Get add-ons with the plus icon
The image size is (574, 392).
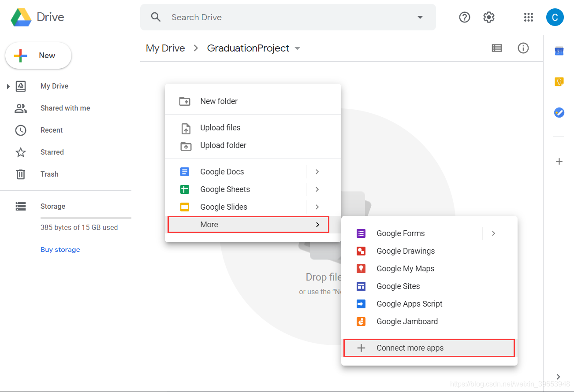(559, 161)
